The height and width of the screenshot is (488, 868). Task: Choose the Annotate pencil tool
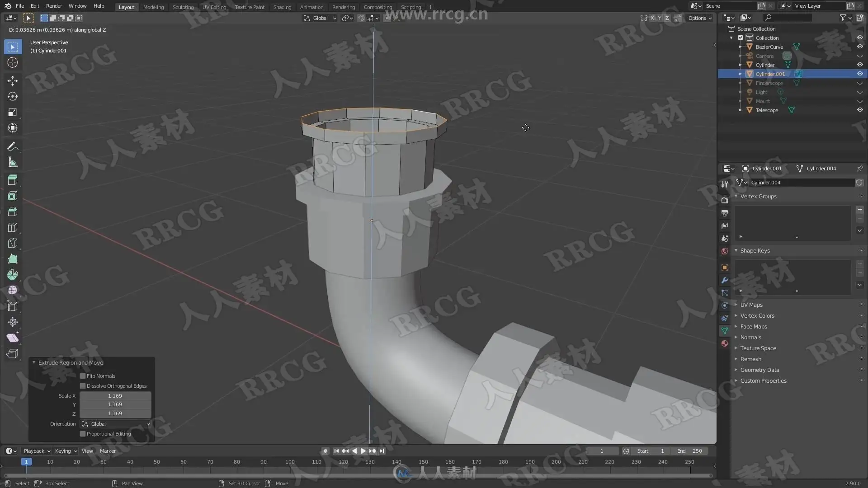13,146
